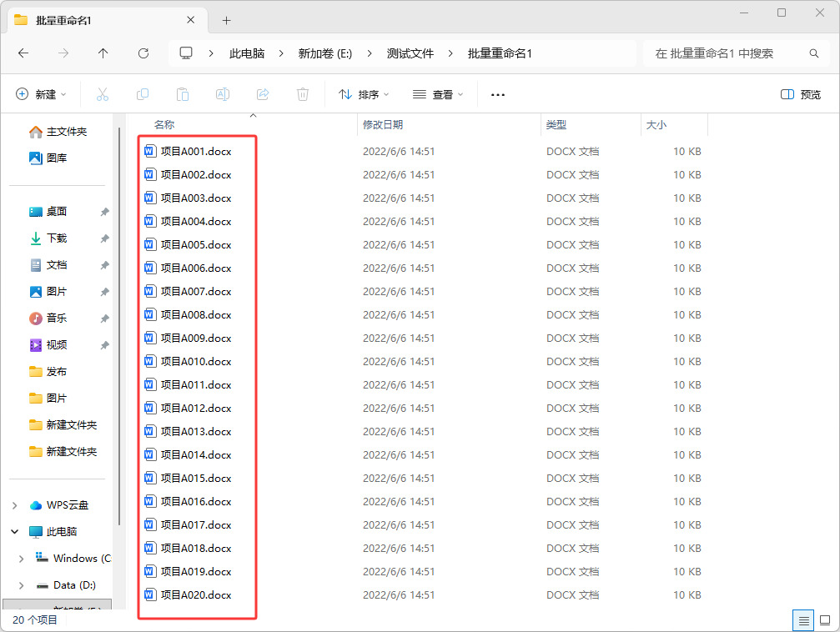Viewport: 840px width, 632px height.
Task: Click the Word icon of 项目A001.docx
Action: [150, 151]
